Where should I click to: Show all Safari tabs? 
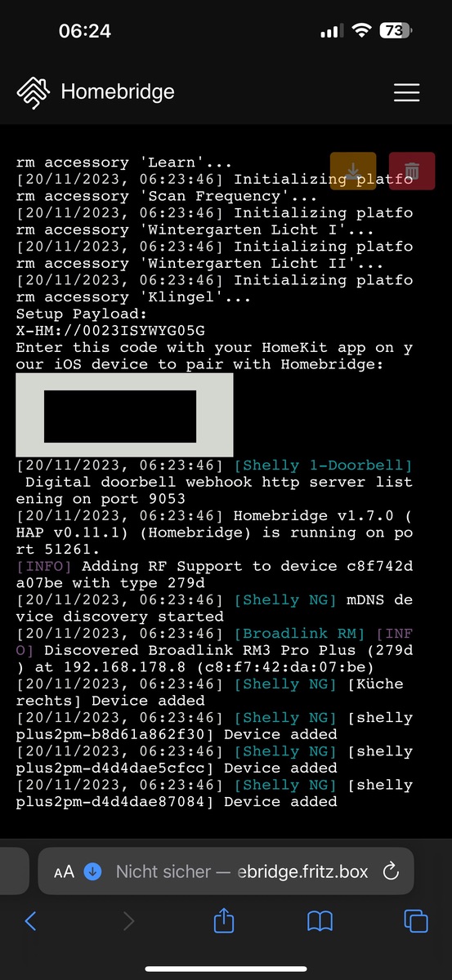(x=416, y=921)
